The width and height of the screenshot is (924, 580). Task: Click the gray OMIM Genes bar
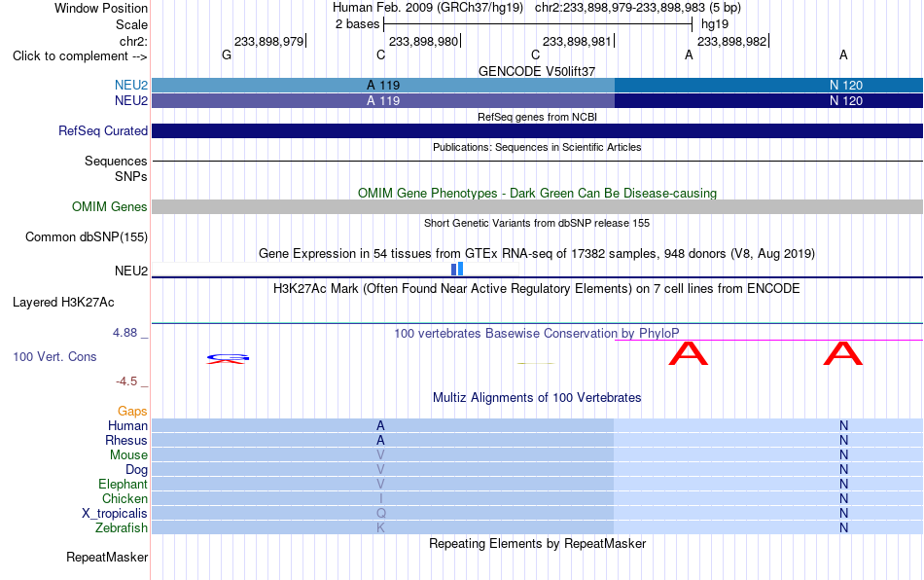[x=537, y=207]
